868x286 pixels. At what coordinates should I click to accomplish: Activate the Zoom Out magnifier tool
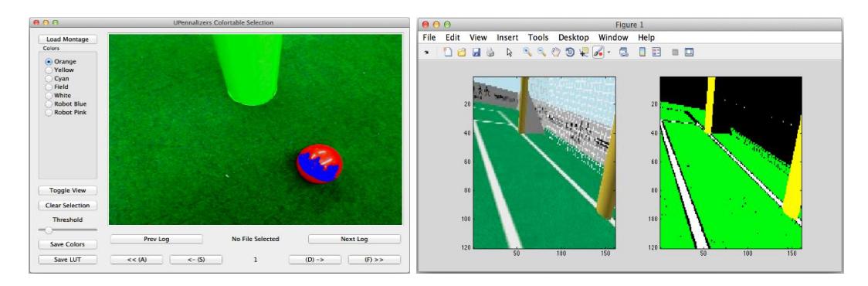pyautogui.click(x=542, y=53)
